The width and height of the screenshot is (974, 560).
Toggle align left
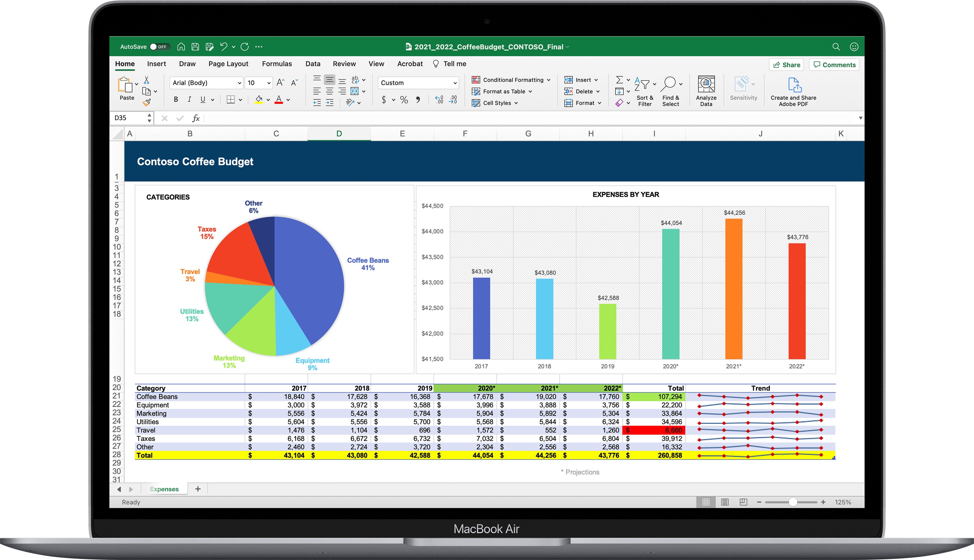click(317, 91)
